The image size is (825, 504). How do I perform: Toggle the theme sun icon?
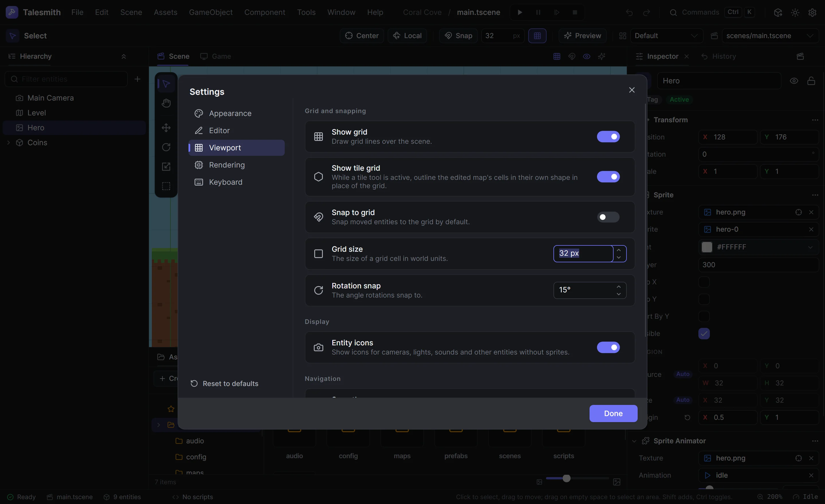coord(795,12)
